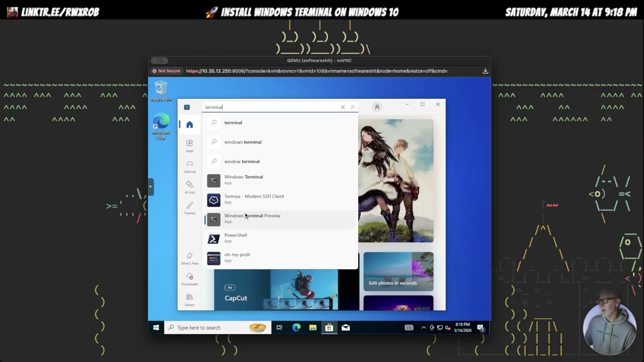The width and height of the screenshot is (644, 362).
Task: Click the Microsoft Store taskbar icon
Action: (x=329, y=328)
